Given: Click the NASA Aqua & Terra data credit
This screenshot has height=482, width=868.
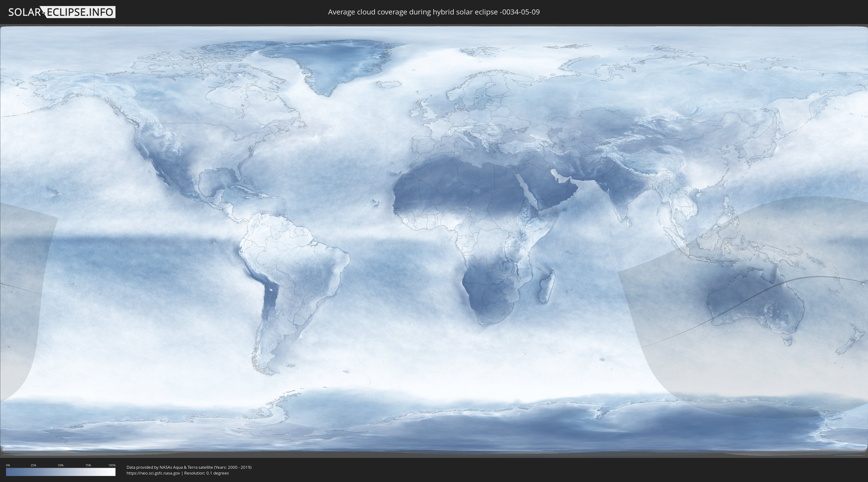Looking at the screenshot, I should pyautogui.click(x=189, y=467).
